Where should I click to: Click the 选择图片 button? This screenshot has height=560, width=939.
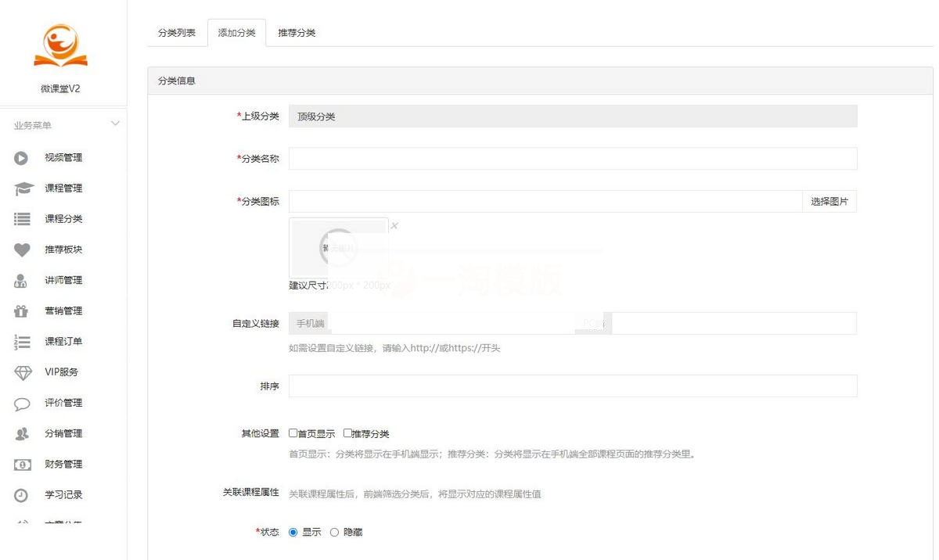tap(829, 201)
